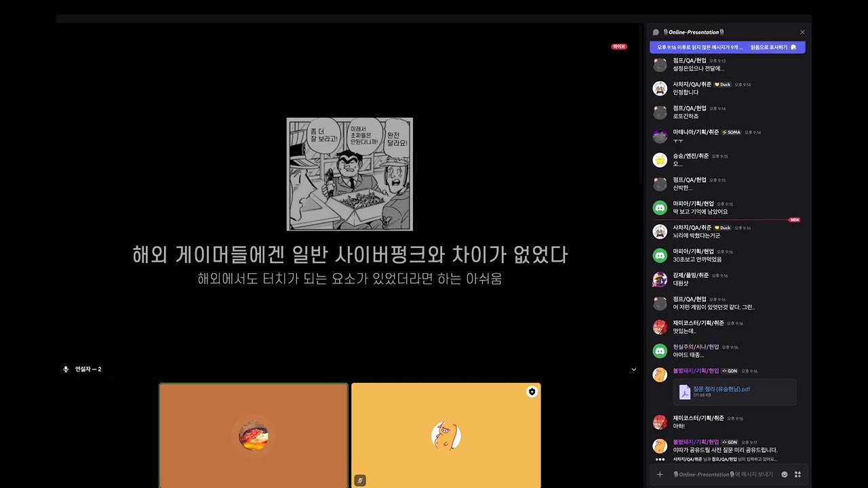868x488 pixels.
Task: Open 사차지 avatar beside '뇌리에 박혔다는거군'
Action: 660,231
